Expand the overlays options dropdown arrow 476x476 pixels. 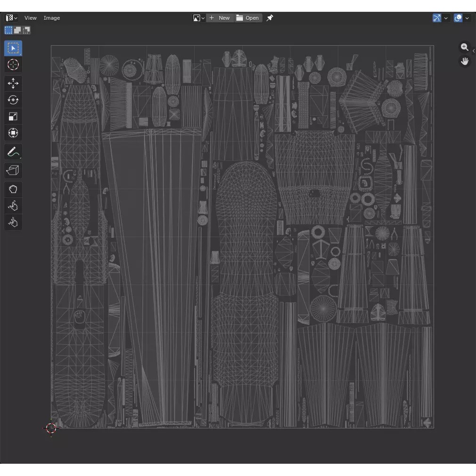pos(467,18)
